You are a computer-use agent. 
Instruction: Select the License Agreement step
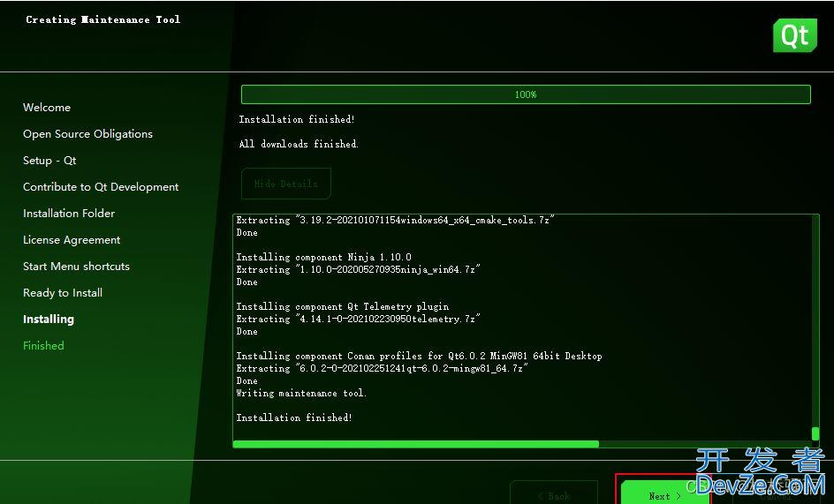coord(72,240)
